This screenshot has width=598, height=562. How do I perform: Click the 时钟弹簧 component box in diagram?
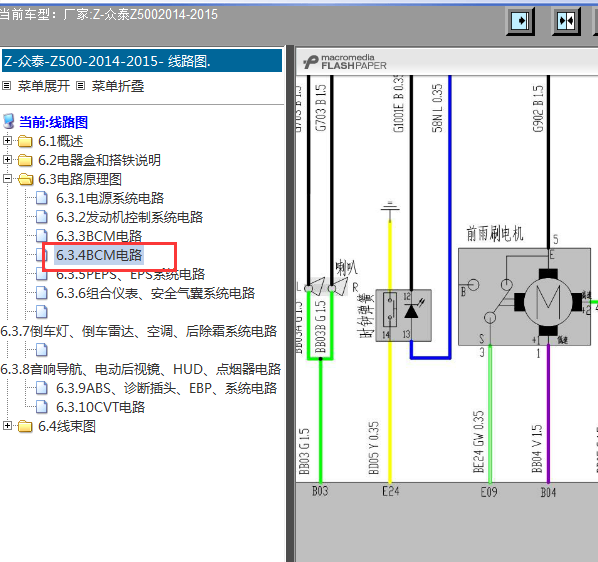coord(403,316)
